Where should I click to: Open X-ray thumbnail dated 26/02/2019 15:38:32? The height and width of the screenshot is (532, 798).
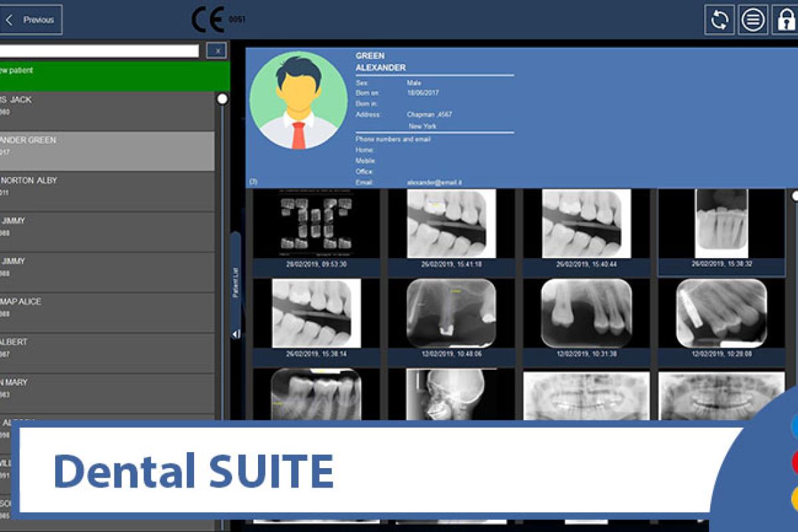pyautogui.click(x=722, y=224)
